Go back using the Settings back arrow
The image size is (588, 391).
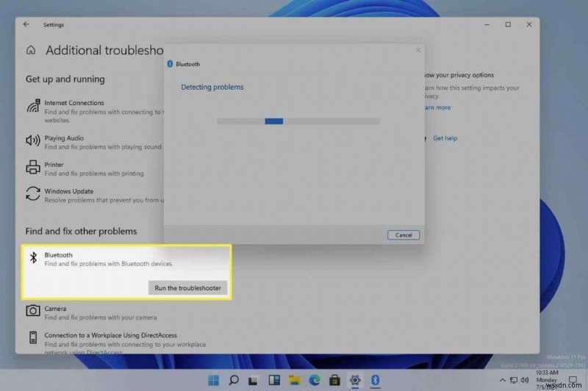[x=26, y=24]
